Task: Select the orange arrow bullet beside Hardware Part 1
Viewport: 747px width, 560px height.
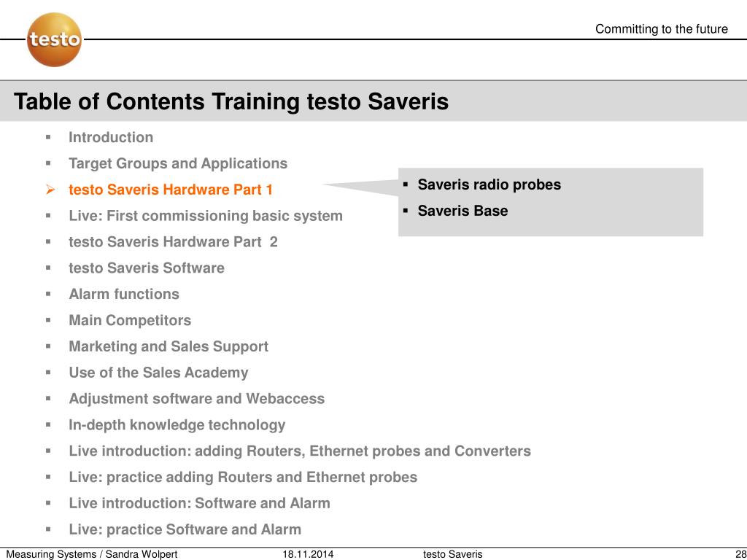Action: coord(50,190)
